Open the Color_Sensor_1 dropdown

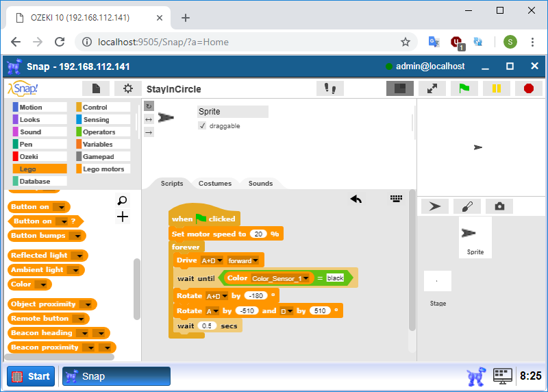point(306,278)
